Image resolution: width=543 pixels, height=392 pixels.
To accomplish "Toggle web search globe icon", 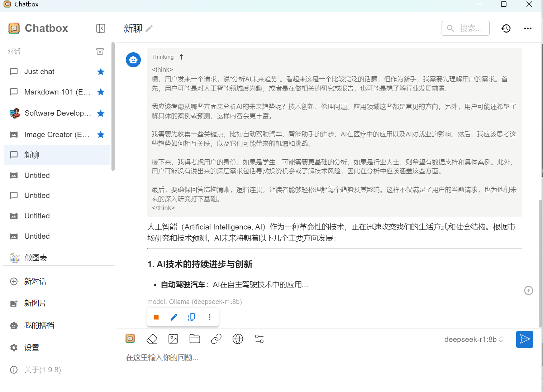I will (x=238, y=339).
